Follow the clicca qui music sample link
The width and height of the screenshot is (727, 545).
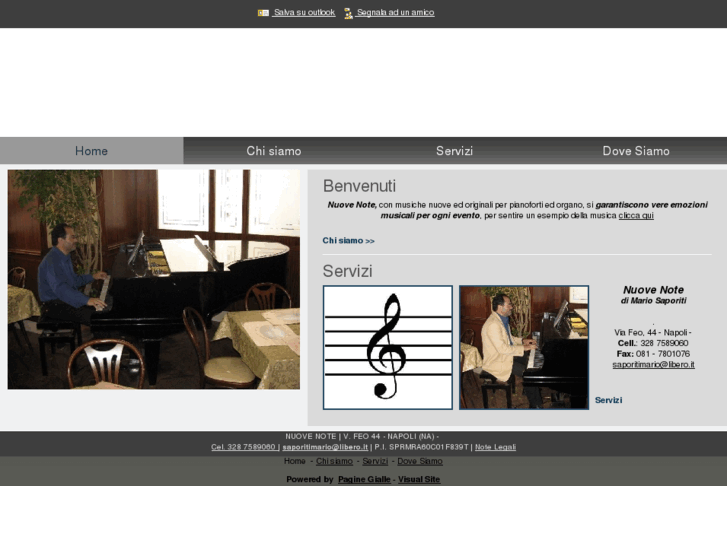[636, 216]
